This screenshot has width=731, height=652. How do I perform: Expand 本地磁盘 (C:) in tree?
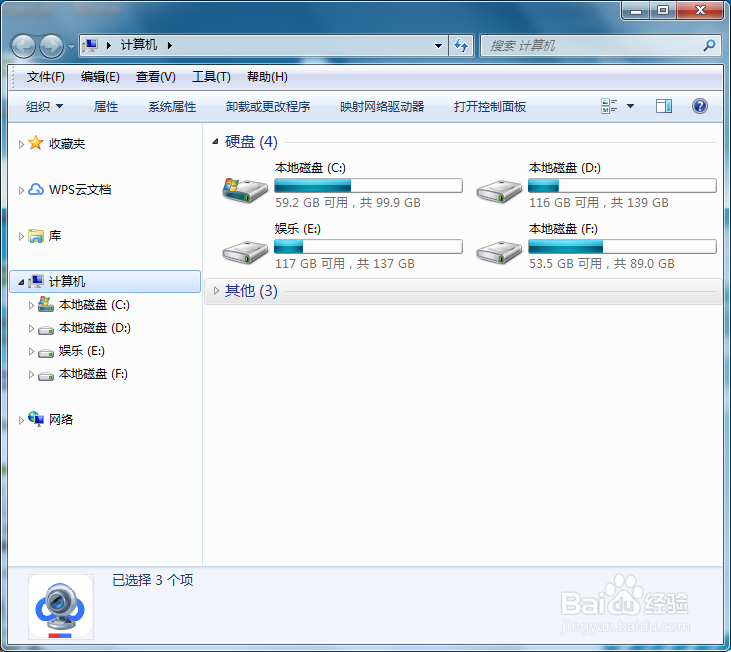pos(31,305)
